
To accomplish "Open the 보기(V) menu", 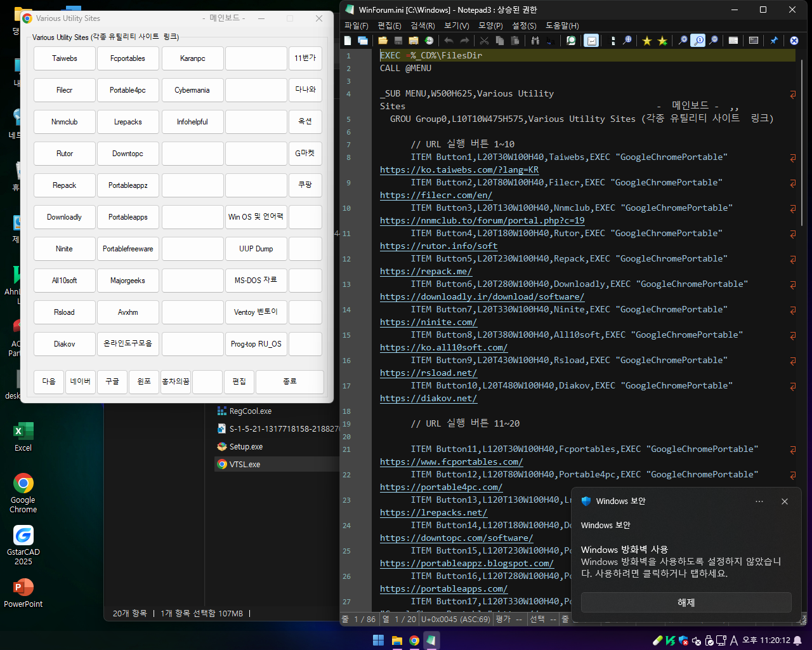I will point(457,26).
